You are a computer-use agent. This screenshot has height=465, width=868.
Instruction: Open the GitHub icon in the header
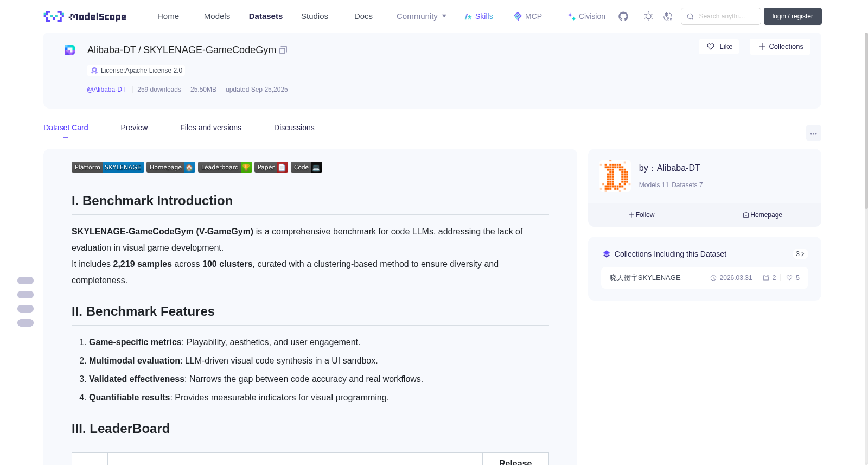[623, 16]
